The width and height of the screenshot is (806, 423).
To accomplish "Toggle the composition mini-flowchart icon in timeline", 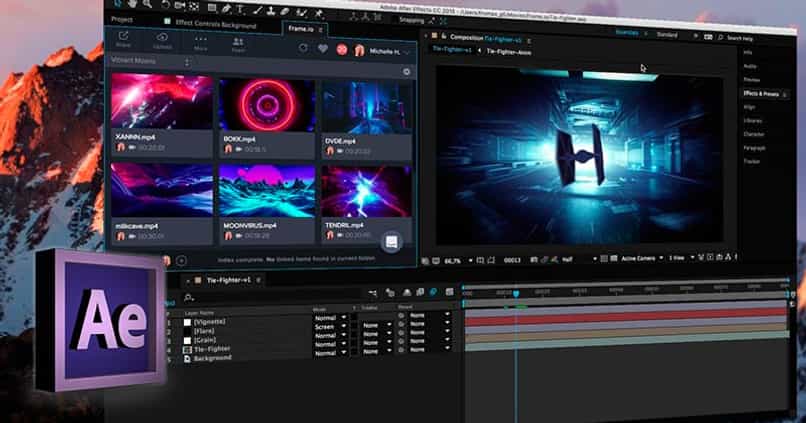I will click(x=373, y=292).
